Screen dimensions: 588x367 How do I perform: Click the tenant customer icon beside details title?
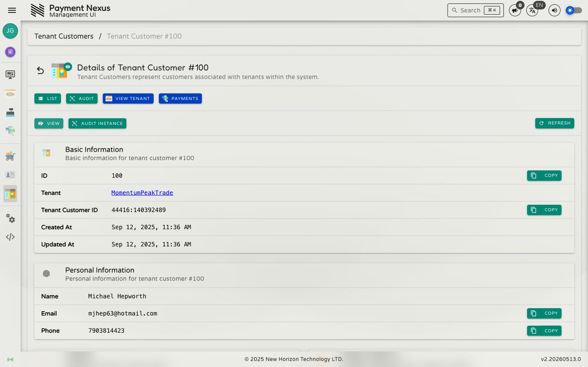61,70
